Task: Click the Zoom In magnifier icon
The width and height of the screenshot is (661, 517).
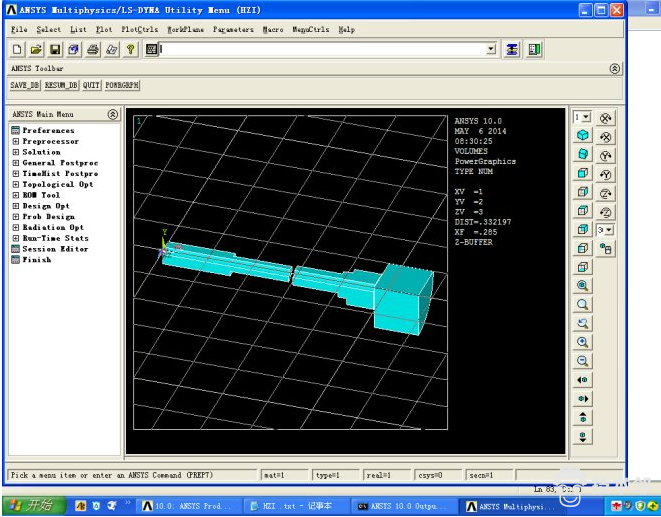Action: click(583, 342)
